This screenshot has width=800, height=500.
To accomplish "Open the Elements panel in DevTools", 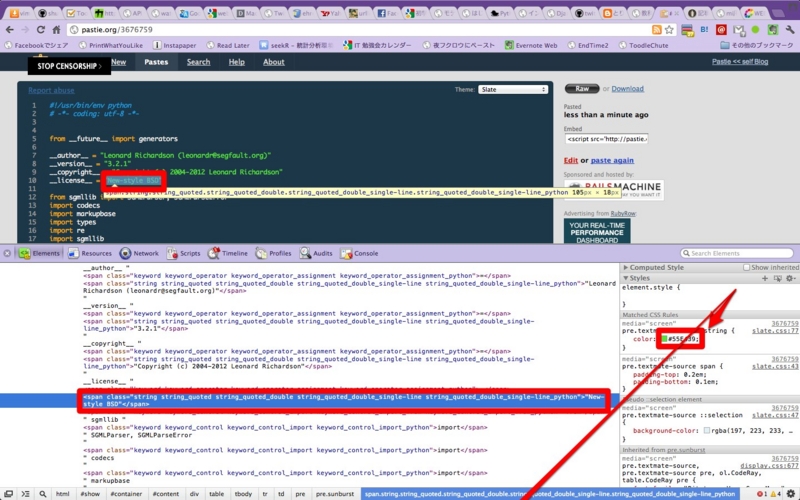I will tap(40, 253).
